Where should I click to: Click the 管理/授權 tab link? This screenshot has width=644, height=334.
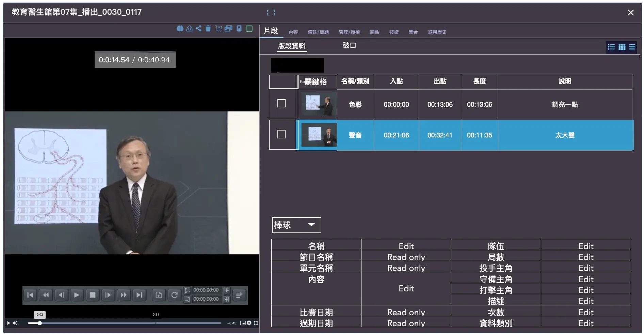tap(349, 32)
